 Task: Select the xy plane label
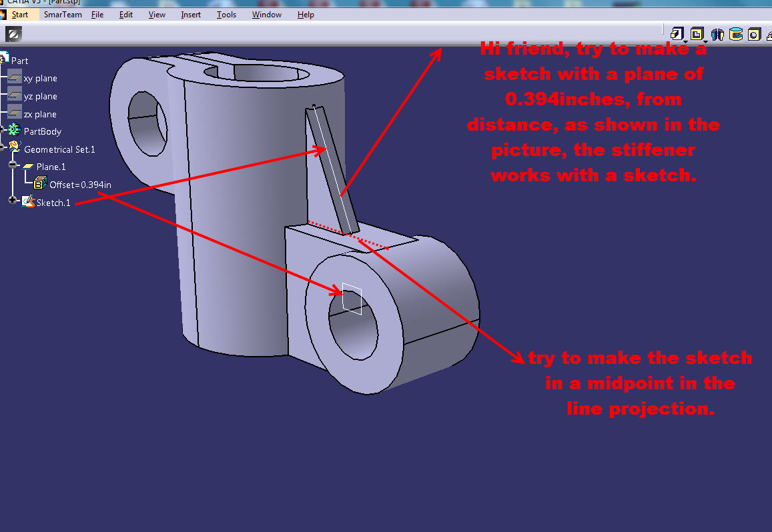pyautogui.click(x=41, y=78)
